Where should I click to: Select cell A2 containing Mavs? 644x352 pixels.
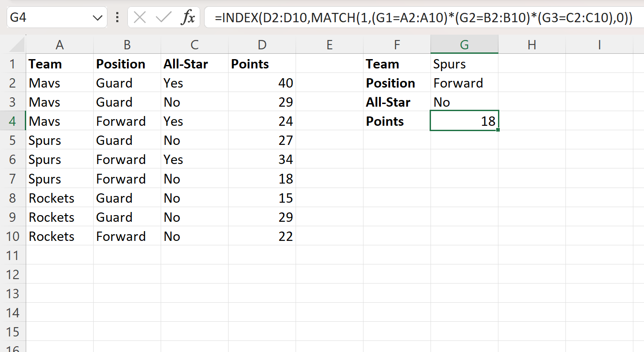coord(59,83)
